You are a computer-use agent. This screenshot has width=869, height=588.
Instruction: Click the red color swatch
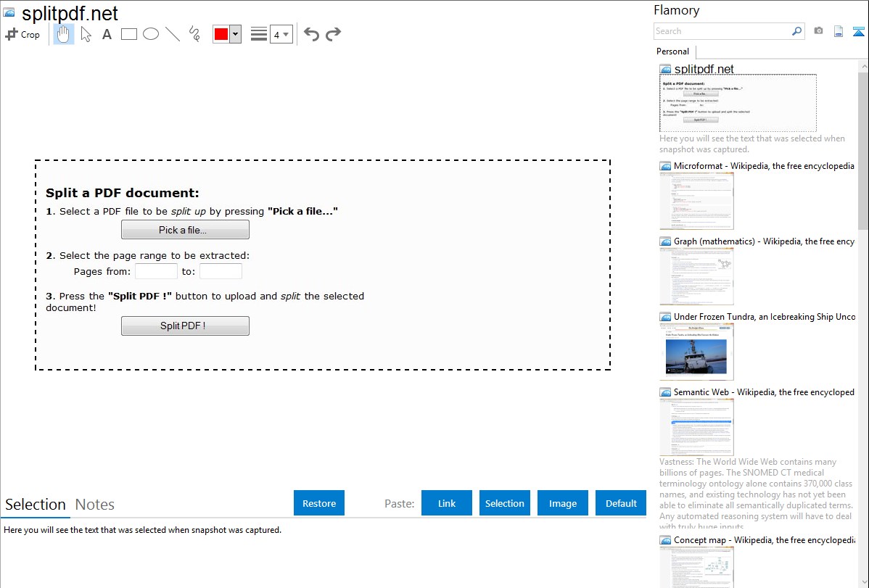[x=221, y=34]
